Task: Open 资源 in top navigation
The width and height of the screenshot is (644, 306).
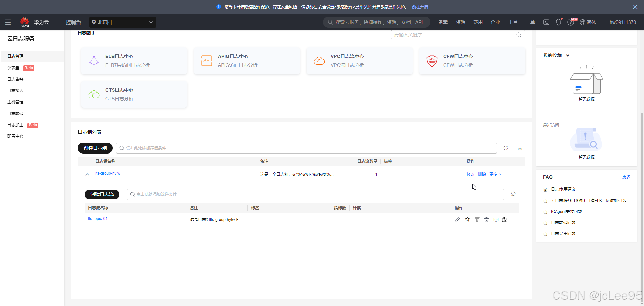Action: pos(461,22)
